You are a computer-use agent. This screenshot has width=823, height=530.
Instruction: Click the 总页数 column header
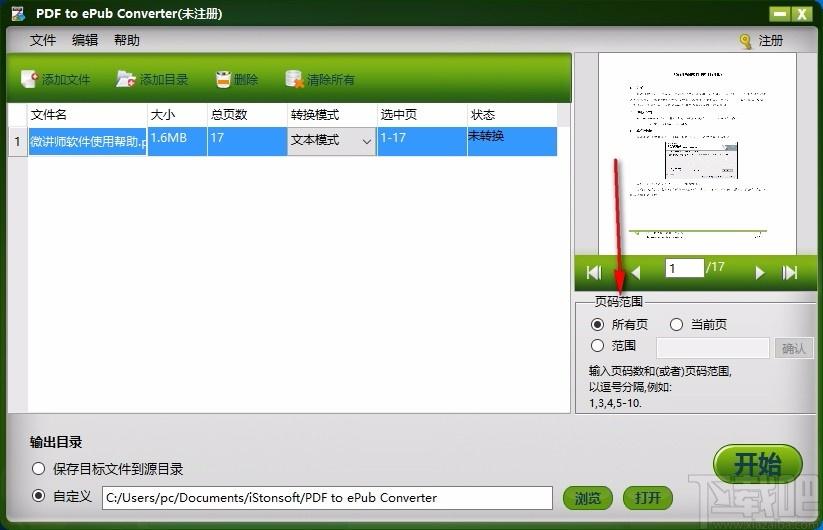[x=247, y=115]
